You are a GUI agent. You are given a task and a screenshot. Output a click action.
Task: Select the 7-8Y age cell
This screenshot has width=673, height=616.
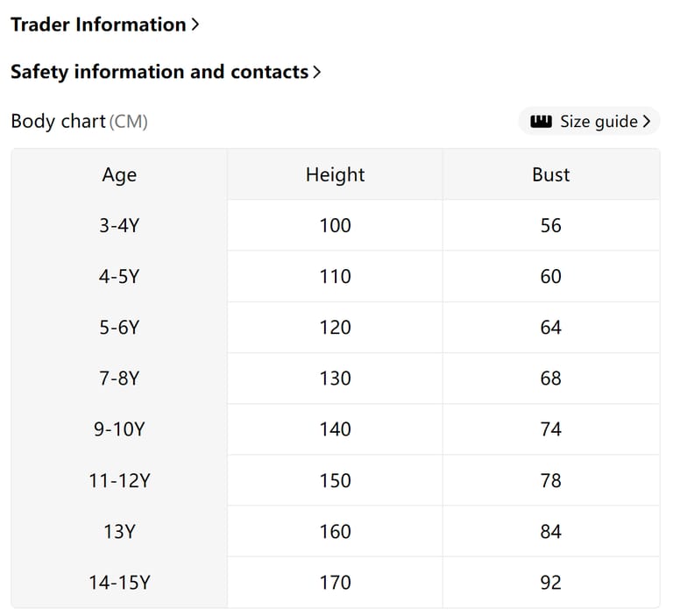tap(119, 379)
